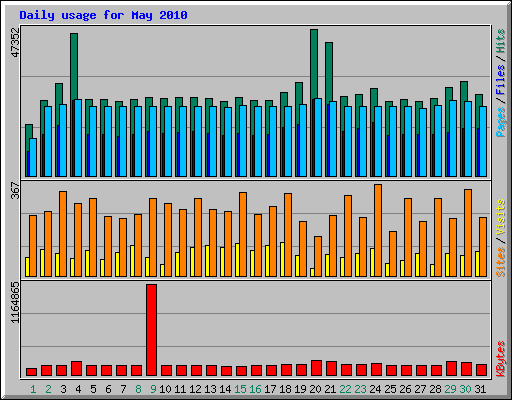This screenshot has width=512, height=400.
Task: Click the tall red KBytes bar for day 9
Action: 151,330
